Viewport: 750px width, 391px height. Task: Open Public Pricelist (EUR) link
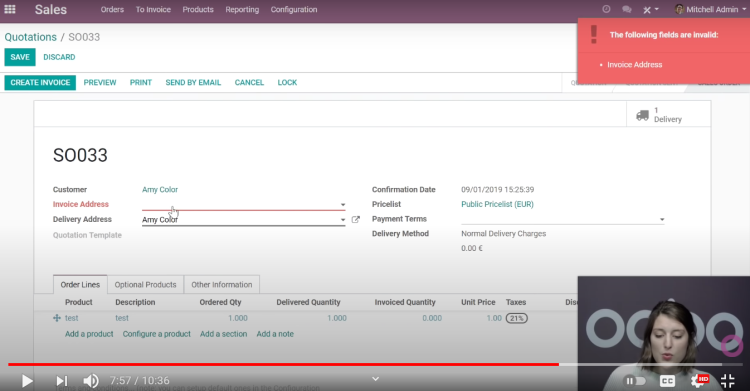(497, 204)
